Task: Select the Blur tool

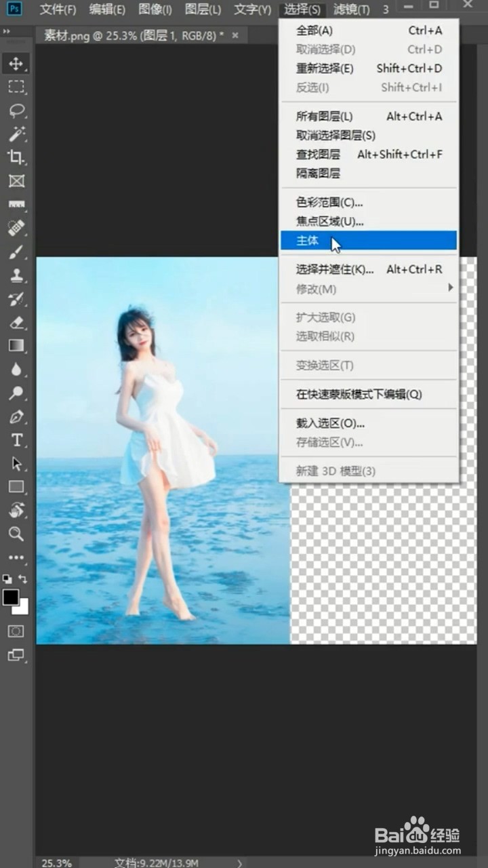Action: pos(16,369)
